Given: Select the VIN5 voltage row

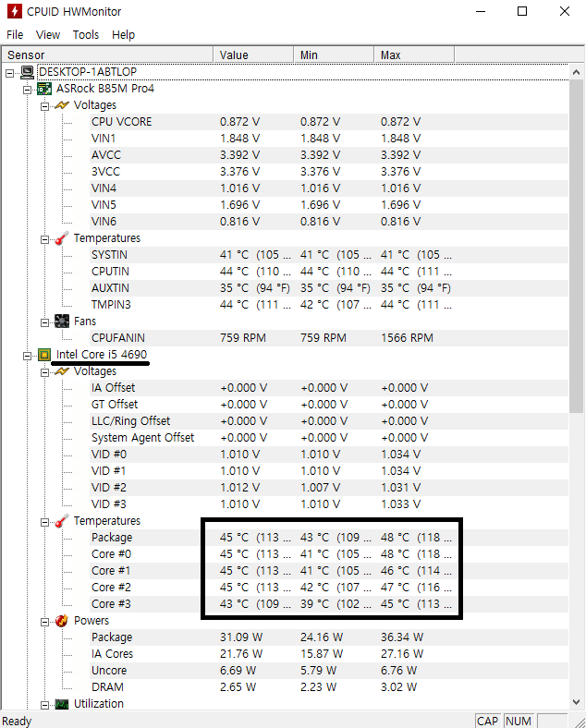Looking at the screenshot, I should pos(330,205).
